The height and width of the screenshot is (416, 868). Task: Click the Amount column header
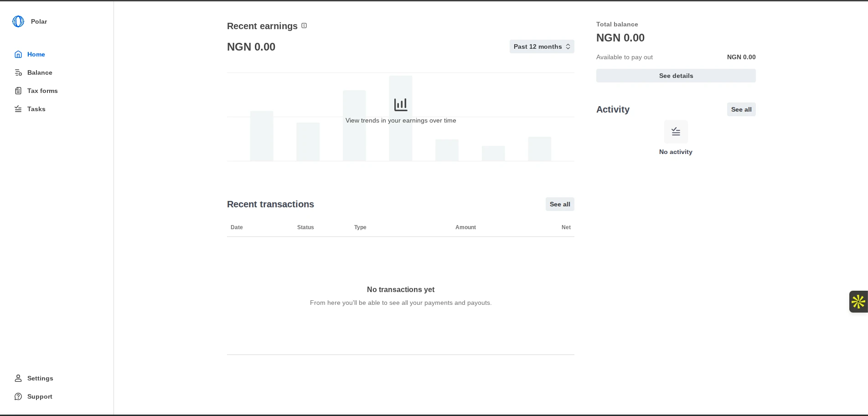point(465,227)
